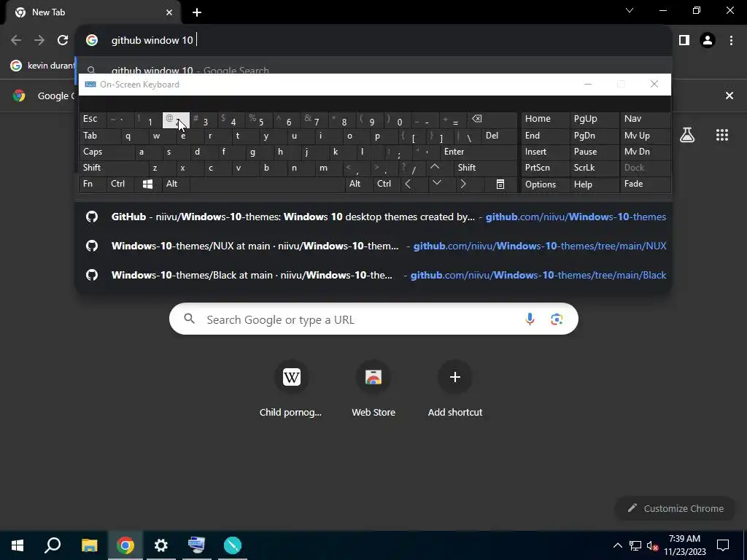The image size is (747, 560).
Task: Click the voice search microphone icon
Action: click(x=530, y=319)
